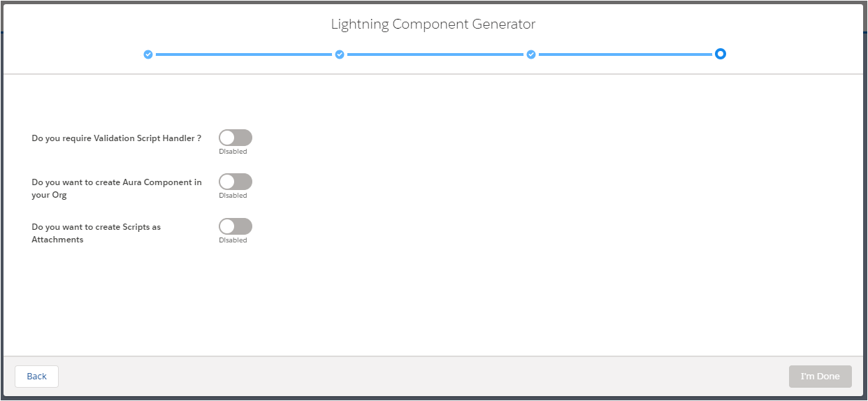Click progress bar between third and fourth steps
The width and height of the screenshot is (868, 401).
[625, 54]
